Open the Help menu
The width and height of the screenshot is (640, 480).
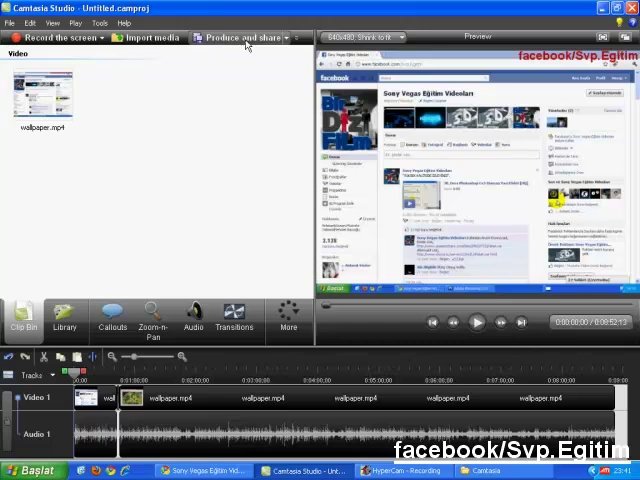[124, 23]
